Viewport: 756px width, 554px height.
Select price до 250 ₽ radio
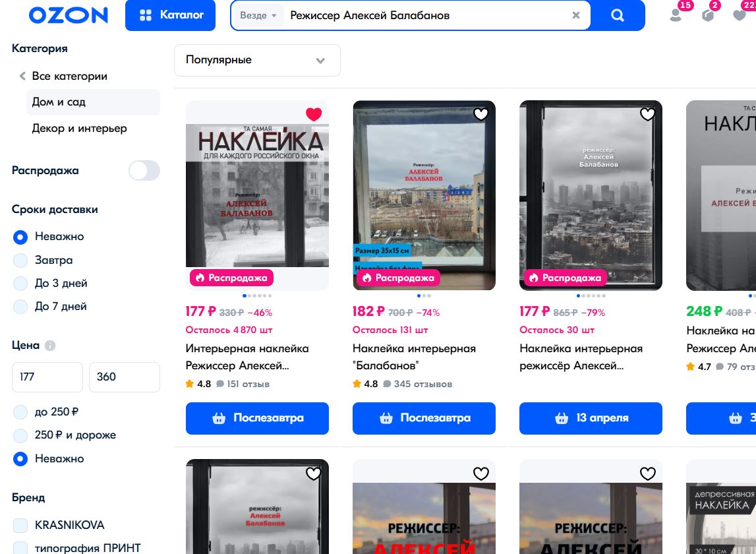[x=20, y=412]
